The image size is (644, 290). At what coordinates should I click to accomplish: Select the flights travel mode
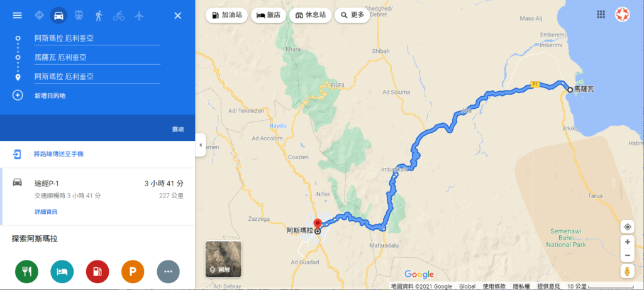(x=139, y=16)
